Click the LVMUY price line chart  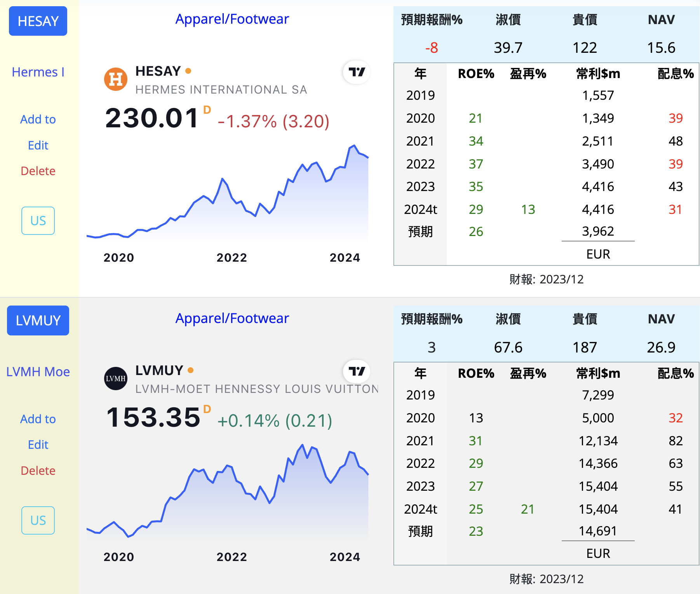pyautogui.click(x=228, y=492)
